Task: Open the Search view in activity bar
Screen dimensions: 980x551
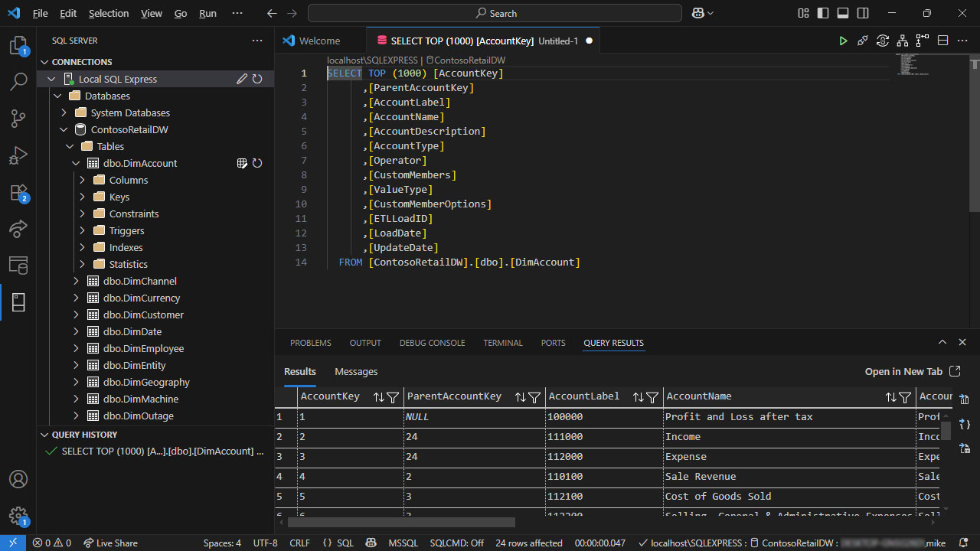Action: tap(18, 82)
